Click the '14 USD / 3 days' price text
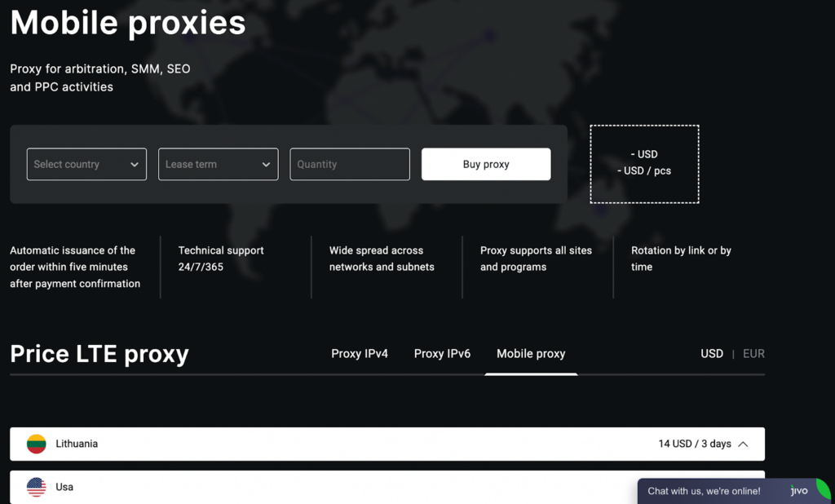This screenshot has height=504, width=835. pyautogui.click(x=695, y=444)
